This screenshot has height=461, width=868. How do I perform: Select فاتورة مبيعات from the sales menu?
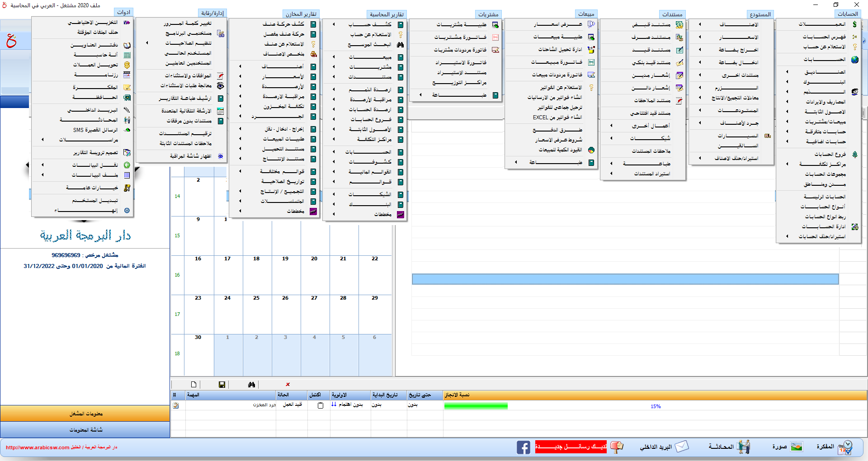(557, 62)
